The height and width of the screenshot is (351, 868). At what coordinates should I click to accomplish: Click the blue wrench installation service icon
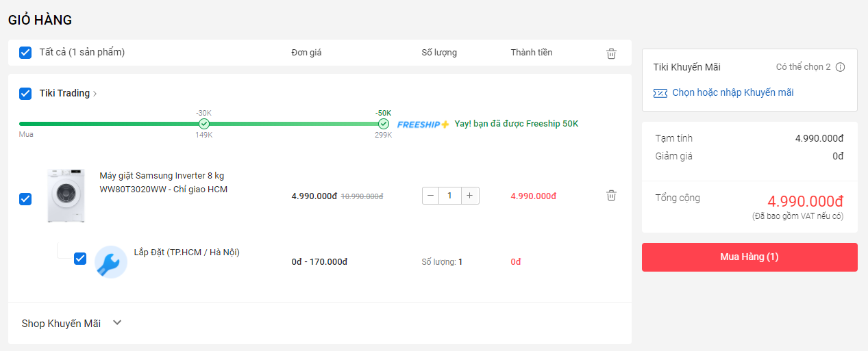(x=110, y=262)
